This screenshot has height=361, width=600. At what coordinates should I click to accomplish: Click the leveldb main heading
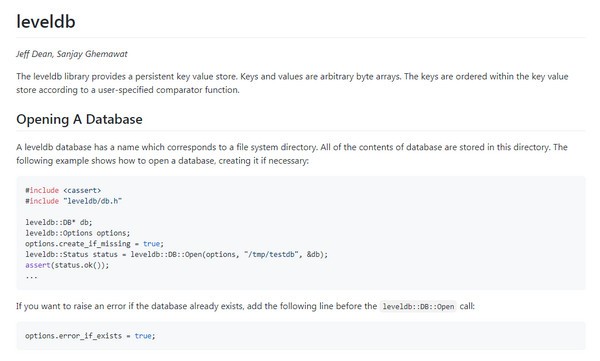(x=46, y=21)
